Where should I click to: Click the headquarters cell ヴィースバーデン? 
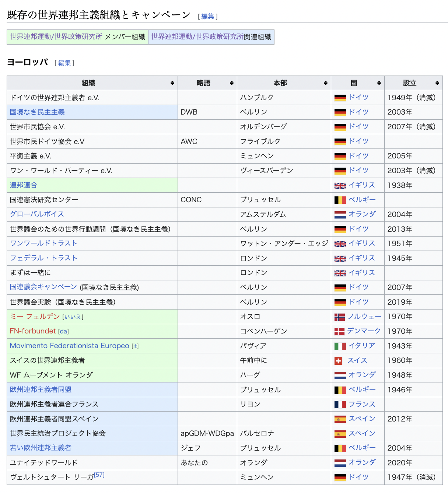(284, 171)
